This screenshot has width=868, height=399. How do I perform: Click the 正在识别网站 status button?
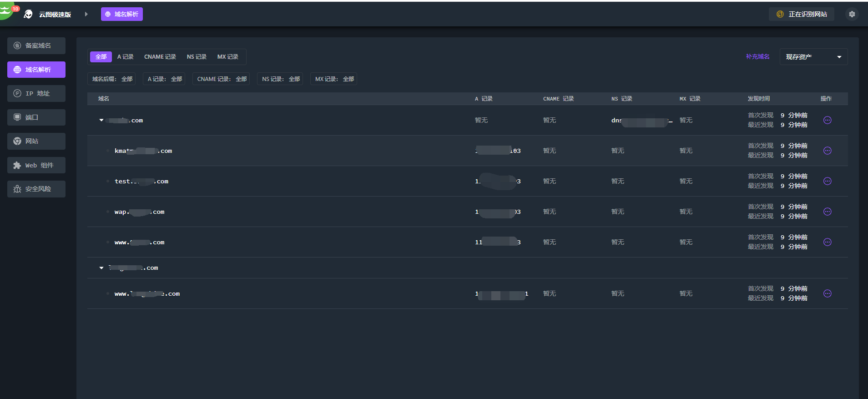[x=802, y=14]
